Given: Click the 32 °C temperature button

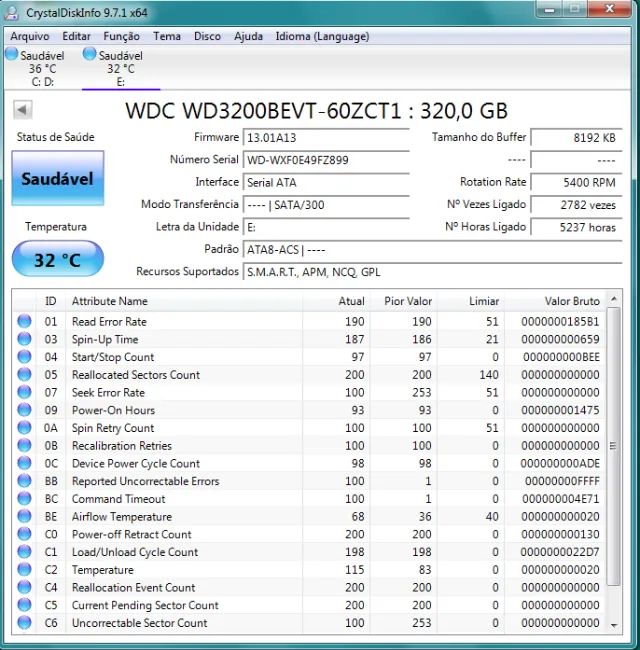Looking at the screenshot, I should pos(58,260).
